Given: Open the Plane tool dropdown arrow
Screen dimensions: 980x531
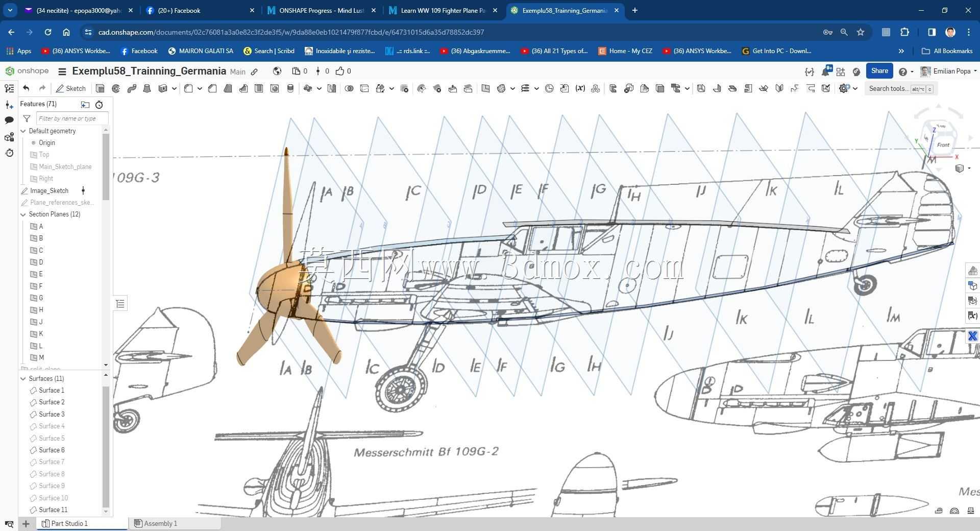Looking at the screenshot, I should click(512, 88).
